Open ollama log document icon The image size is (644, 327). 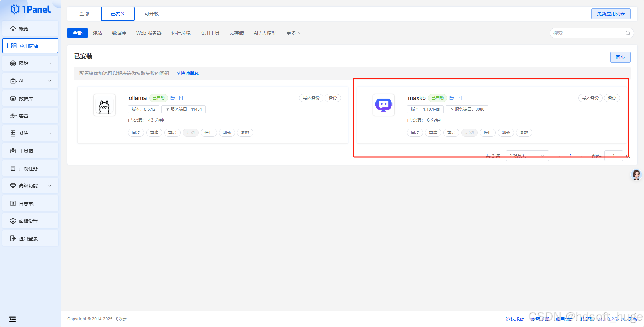click(181, 98)
